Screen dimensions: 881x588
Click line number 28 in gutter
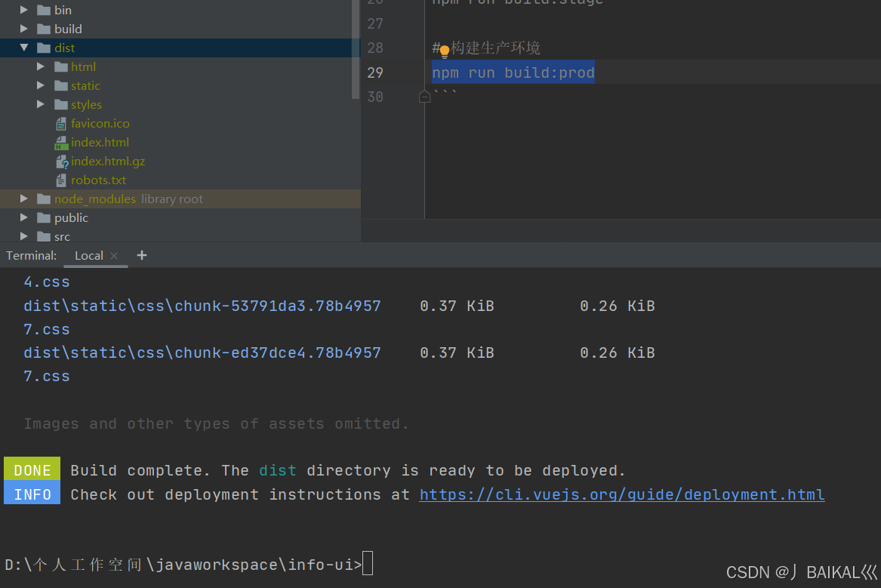(x=375, y=48)
